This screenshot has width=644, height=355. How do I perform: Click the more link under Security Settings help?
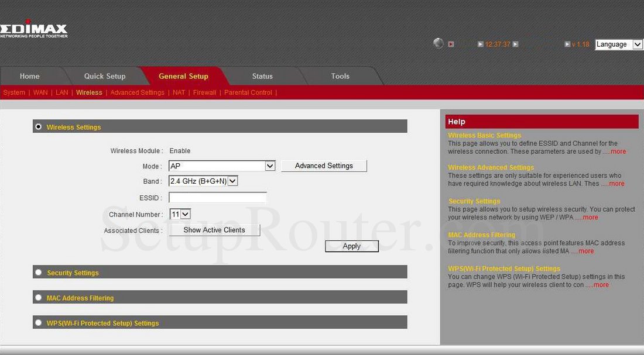589,217
